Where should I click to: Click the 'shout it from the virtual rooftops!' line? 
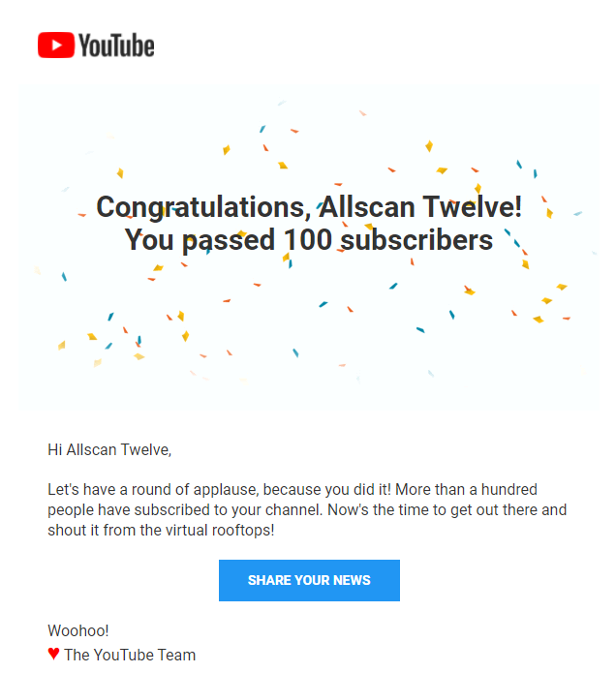coord(161,530)
